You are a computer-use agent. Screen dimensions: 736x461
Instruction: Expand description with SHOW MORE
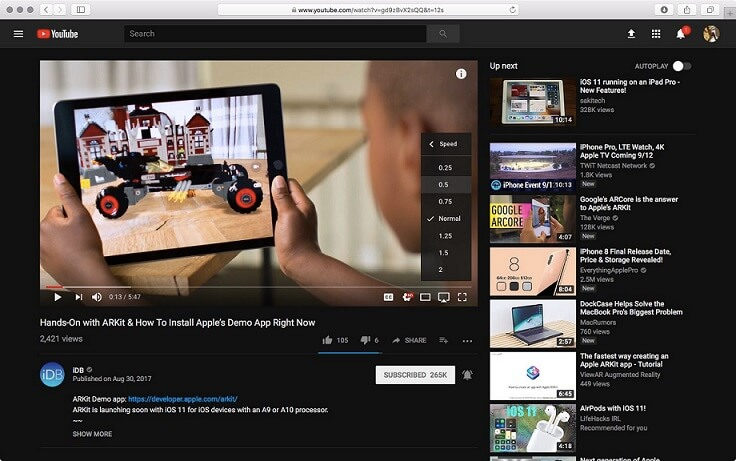92,434
